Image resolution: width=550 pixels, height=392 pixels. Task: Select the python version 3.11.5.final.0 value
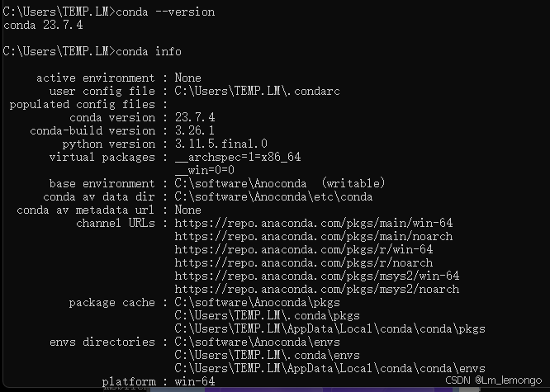pyautogui.click(x=221, y=144)
